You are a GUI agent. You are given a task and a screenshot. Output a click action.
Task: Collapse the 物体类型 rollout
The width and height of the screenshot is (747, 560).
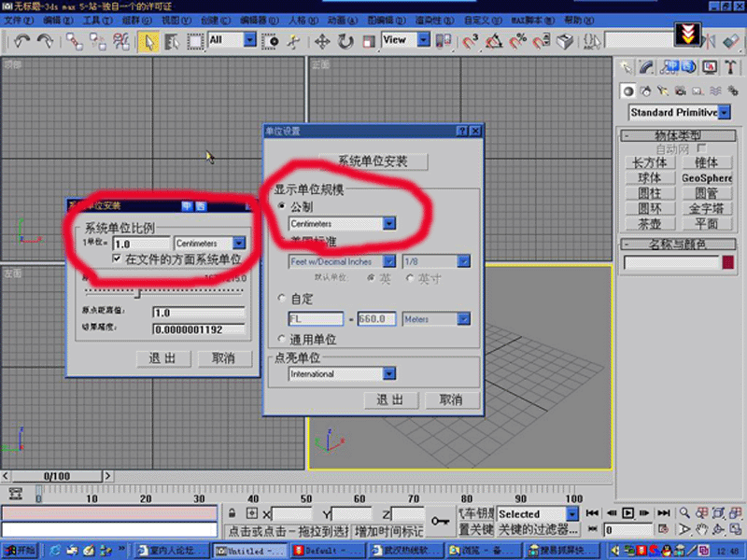(678, 135)
